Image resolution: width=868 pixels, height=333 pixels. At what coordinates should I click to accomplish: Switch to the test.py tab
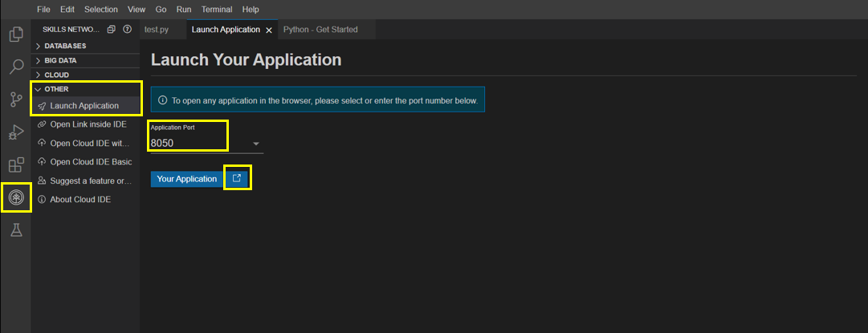pyautogui.click(x=156, y=30)
